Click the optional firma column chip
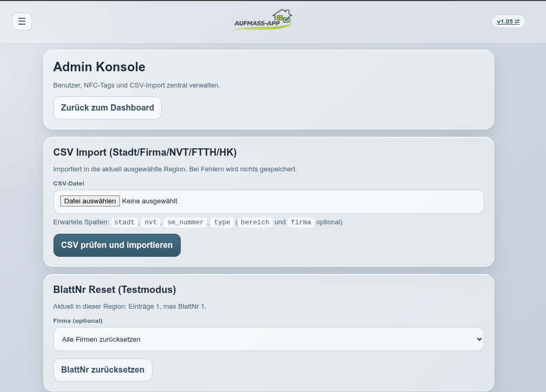 coord(301,222)
